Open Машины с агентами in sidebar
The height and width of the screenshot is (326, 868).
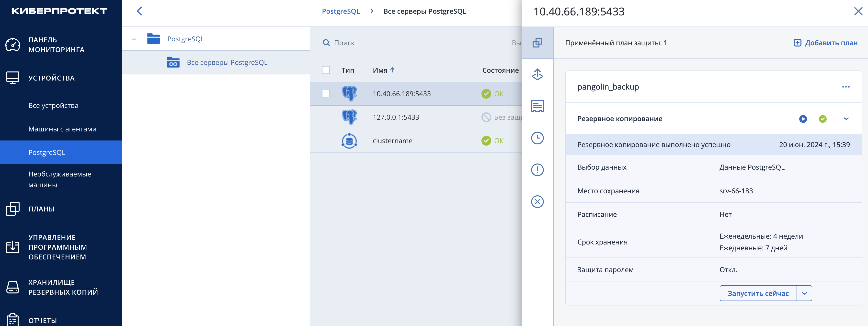point(62,129)
